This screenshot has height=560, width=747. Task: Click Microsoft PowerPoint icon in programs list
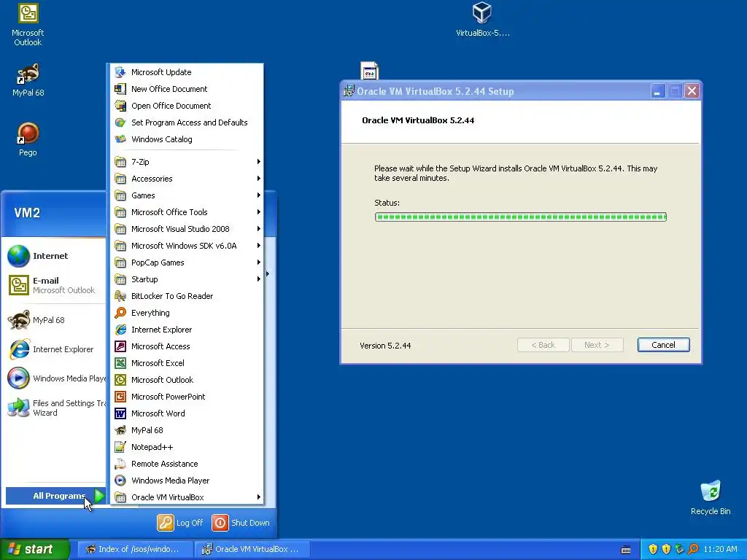coord(120,397)
